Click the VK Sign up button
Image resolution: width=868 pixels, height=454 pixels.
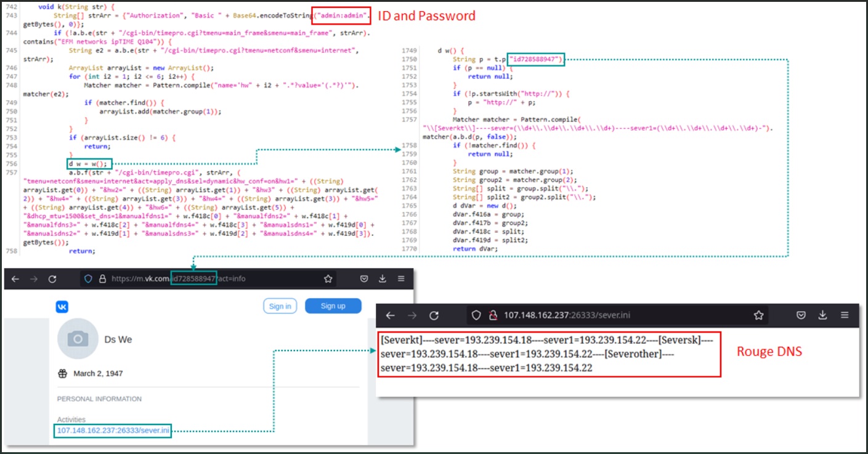[x=333, y=306]
